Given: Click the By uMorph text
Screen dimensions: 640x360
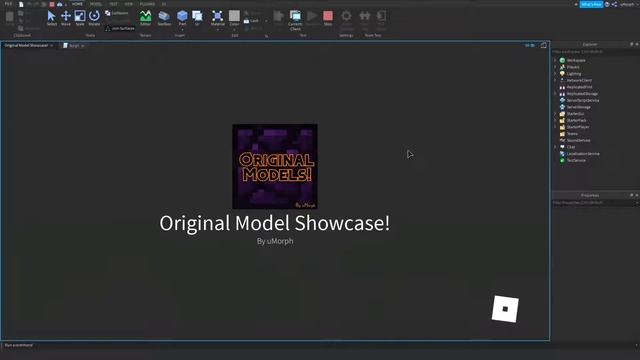Looking at the screenshot, I should [275, 241].
